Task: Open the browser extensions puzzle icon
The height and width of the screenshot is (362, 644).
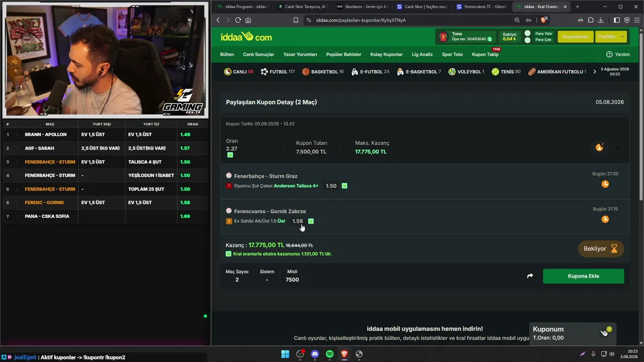Action: point(591,20)
